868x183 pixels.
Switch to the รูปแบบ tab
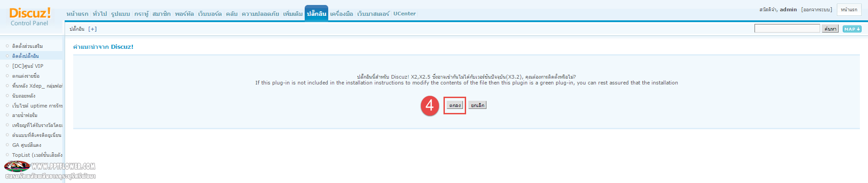[x=121, y=14]
